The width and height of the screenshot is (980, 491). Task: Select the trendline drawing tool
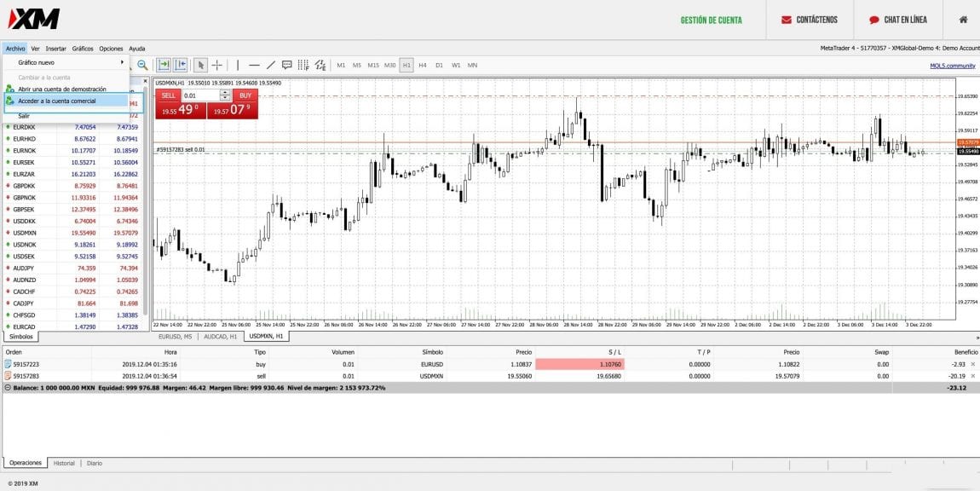click(271, 65)
